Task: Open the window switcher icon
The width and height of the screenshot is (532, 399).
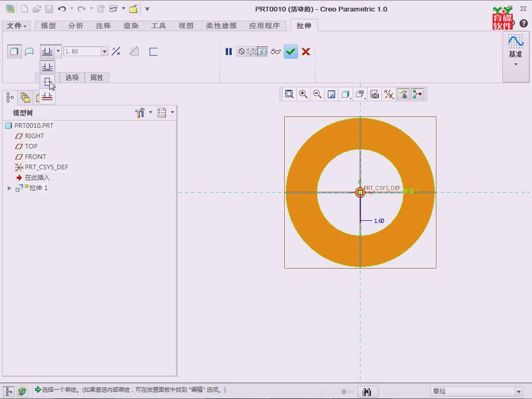Action: [x=114, y=9]
